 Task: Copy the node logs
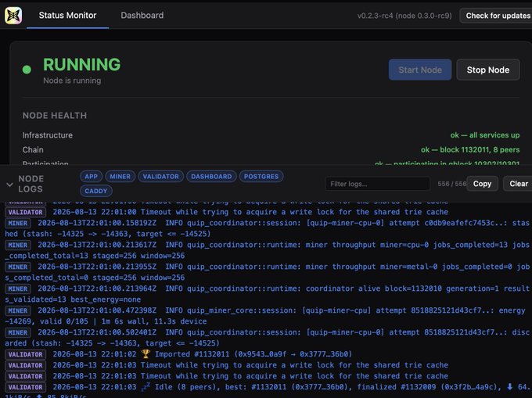click(x=482, y=184)
